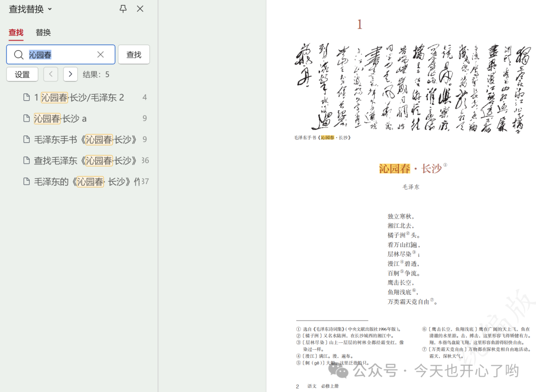This screenshot has width=536, height=392.
Task: Click the poem line 百舸争流
Action: pos(403,273)
